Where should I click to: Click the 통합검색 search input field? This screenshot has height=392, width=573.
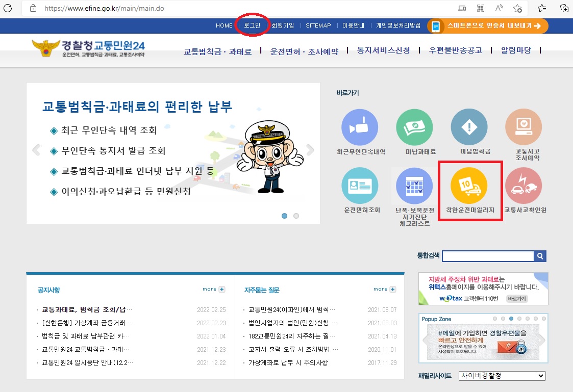pos(488,256)
